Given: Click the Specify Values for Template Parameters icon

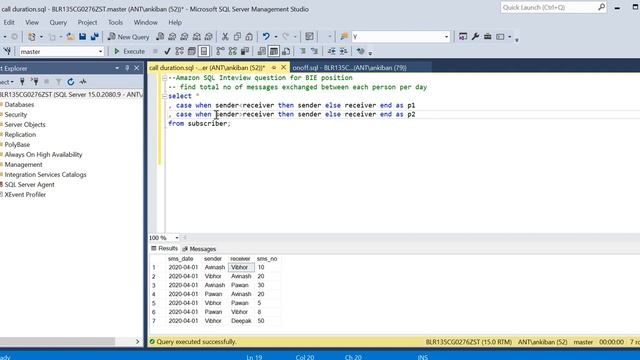Looking at the screenshot, I should click(360, 51).
